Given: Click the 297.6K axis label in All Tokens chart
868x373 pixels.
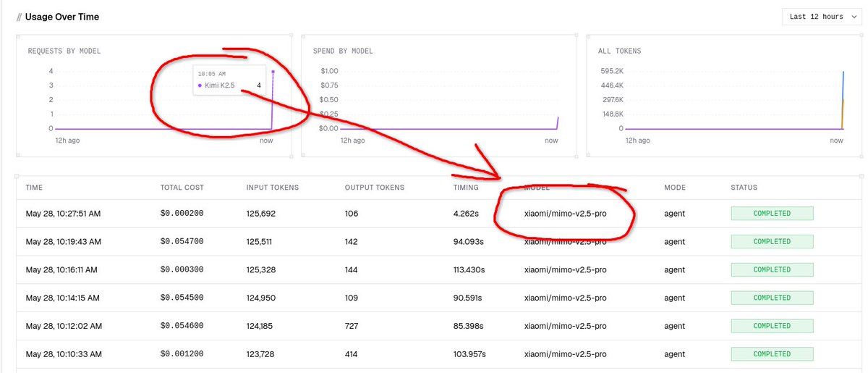Looking at the screenshot, I should tap(611, 100).
